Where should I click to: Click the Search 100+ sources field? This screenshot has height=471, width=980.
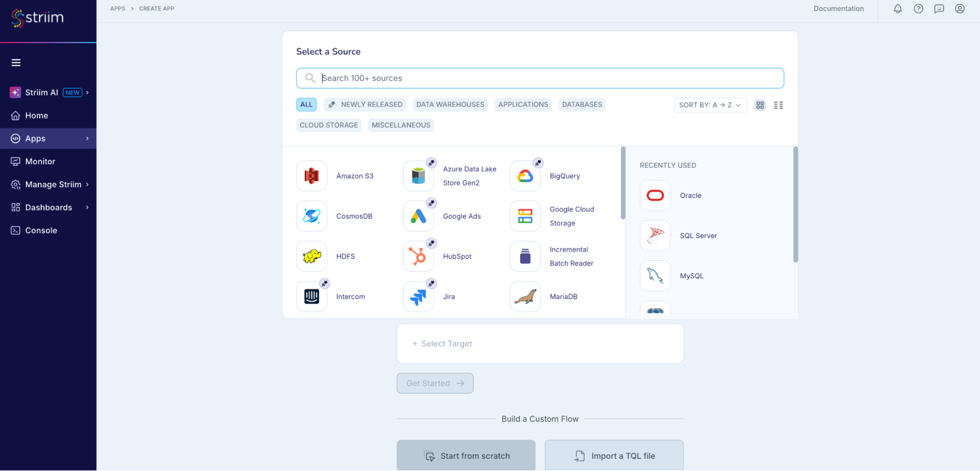pyautogui.click(x=539, y=78)
